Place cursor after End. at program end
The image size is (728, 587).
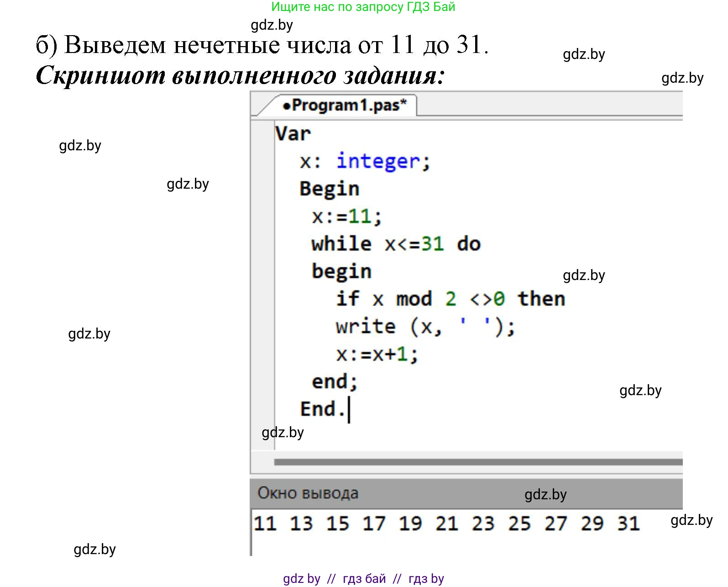[x=348, y=409]
